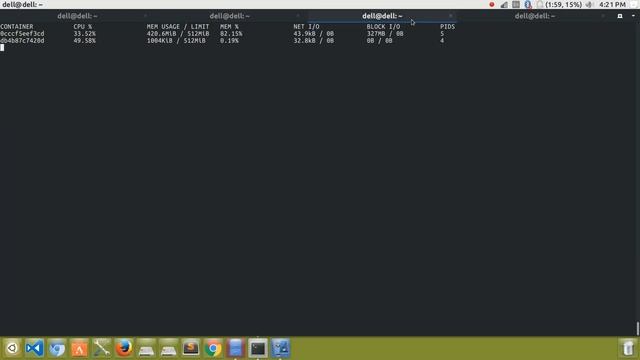This screenshot has height=360, width=640.
Task: Click the 420.6MiB / 512MiB memory usage
Action: coord(178,33)
